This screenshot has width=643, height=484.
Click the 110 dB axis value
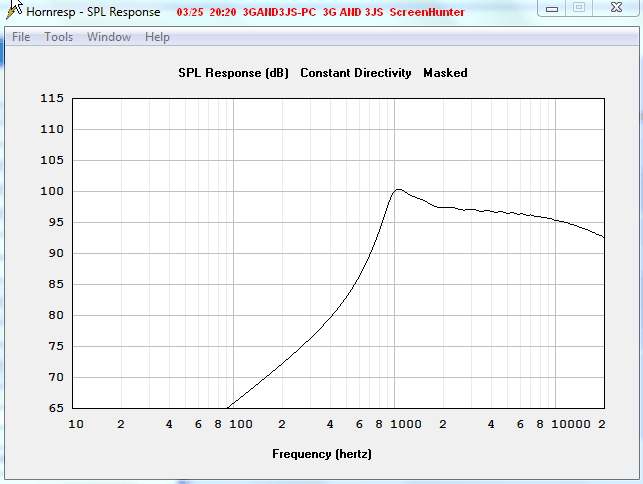pyautogui.click(x=52, y=129)
